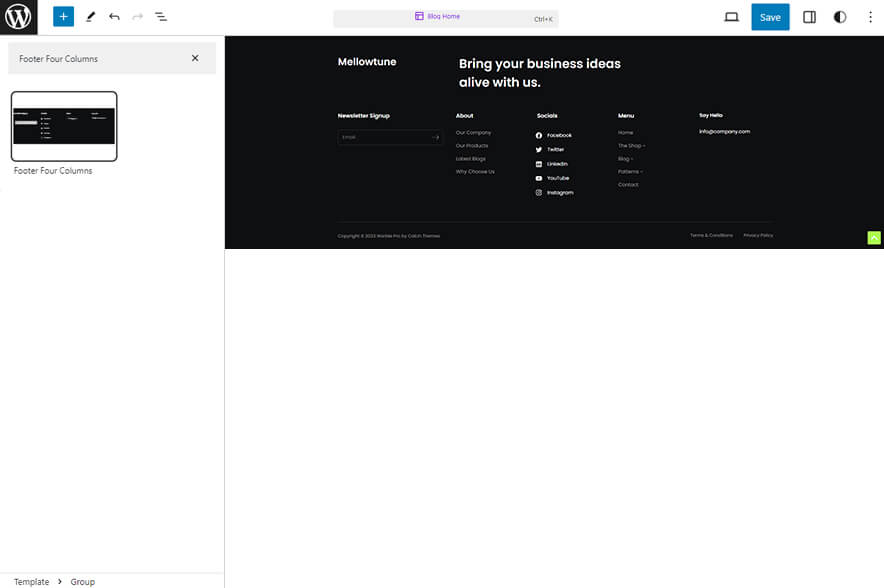The image size is (884, 588).
Task: Click the WordPress logo icon
Action: (16, 16)
